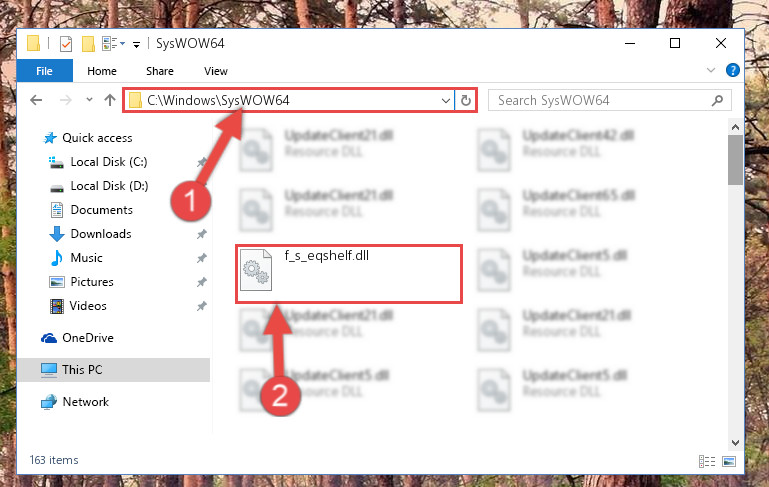Refresh the SysWOW64 folder view
Viewport: 769px width, 487px height.
click(465, 101)
